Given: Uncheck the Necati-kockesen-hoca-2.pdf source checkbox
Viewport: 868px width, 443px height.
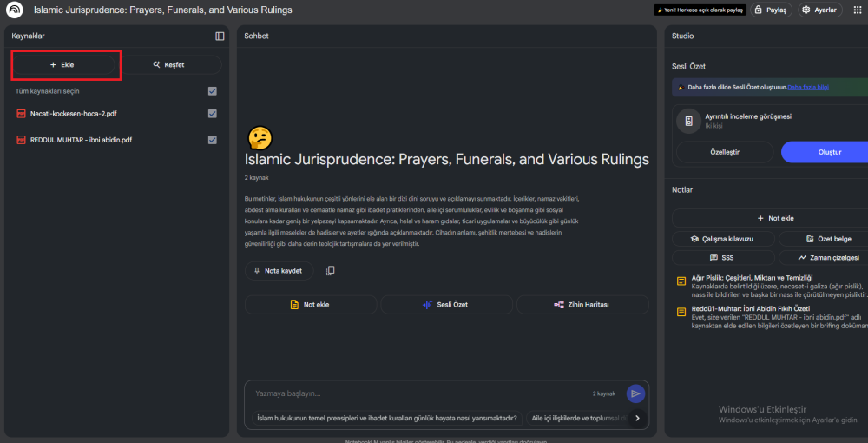Looking at the screenshot, I should [x=212, y=114].
